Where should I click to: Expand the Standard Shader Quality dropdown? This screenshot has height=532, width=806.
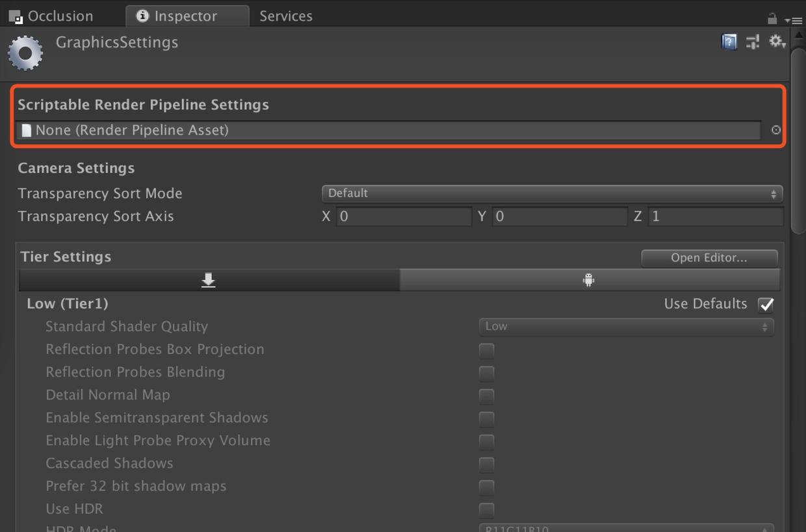[x=626, y=327]
